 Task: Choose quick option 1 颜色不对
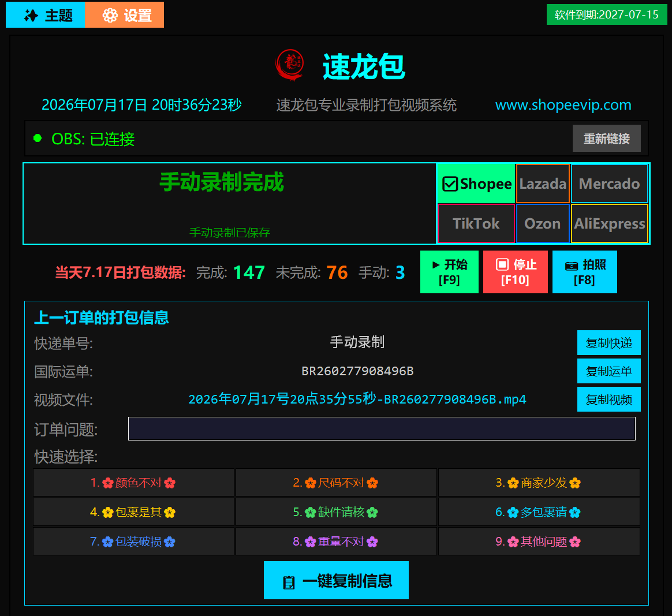coord(133,483)
